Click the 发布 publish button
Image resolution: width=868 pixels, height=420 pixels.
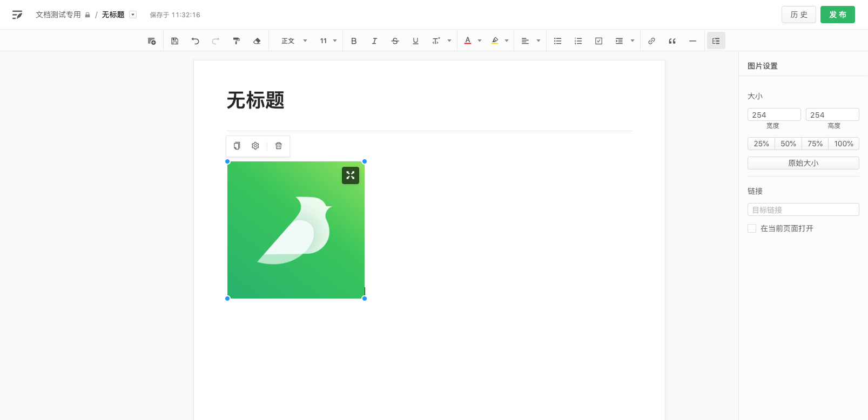click(x=837, y=15)
